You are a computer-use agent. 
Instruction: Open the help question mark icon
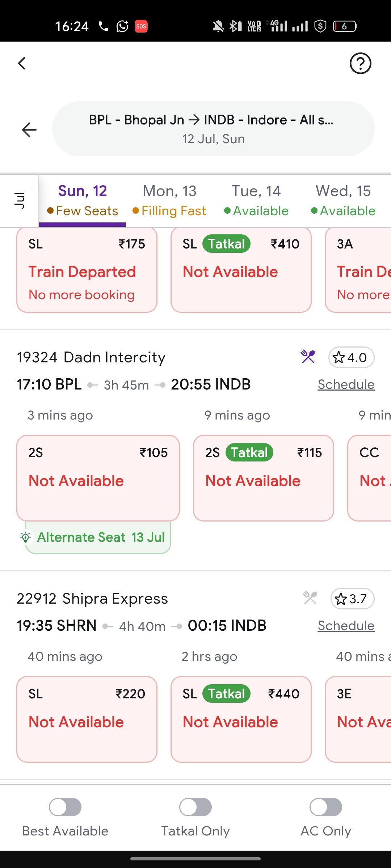click(360, 63)
